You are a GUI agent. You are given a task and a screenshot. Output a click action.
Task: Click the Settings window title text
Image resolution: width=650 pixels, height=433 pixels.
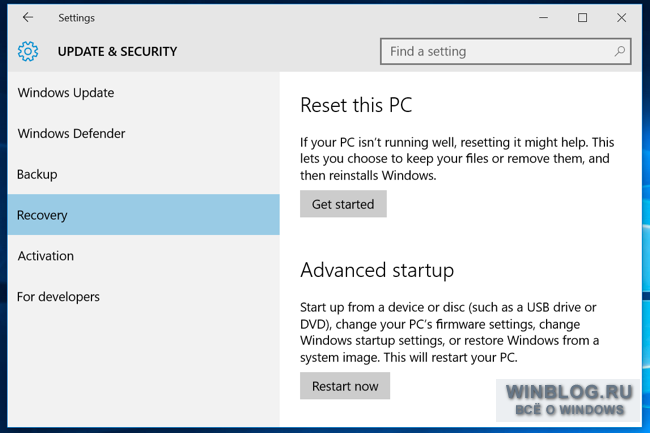click(x=76, y=18)
